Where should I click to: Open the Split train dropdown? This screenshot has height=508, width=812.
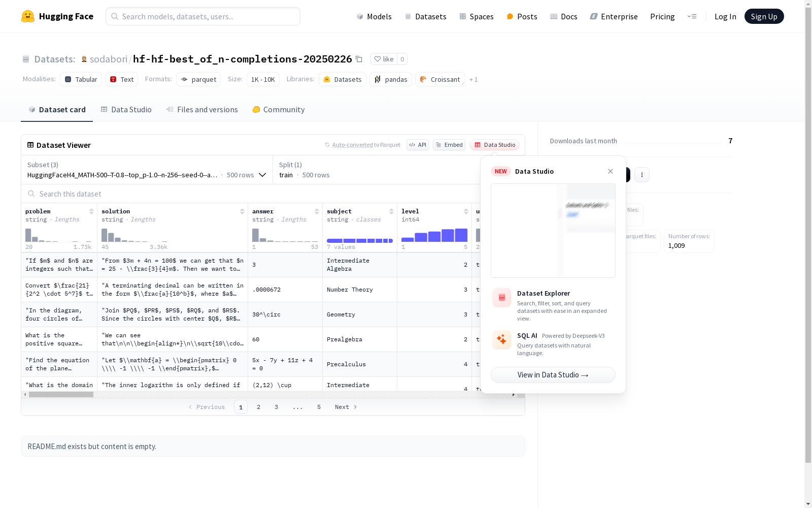point(376,170)
